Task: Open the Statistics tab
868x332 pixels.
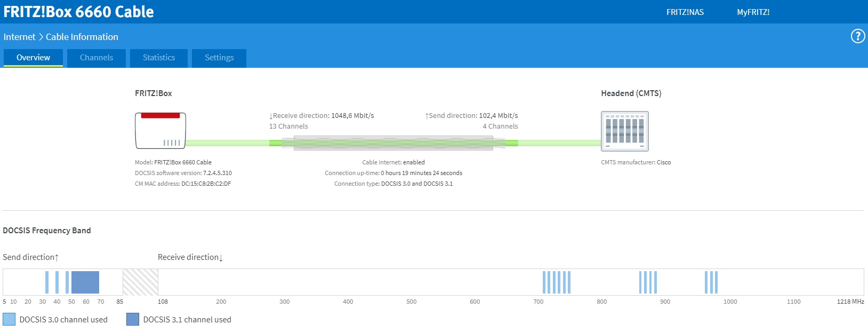Action: coord(159,58)
